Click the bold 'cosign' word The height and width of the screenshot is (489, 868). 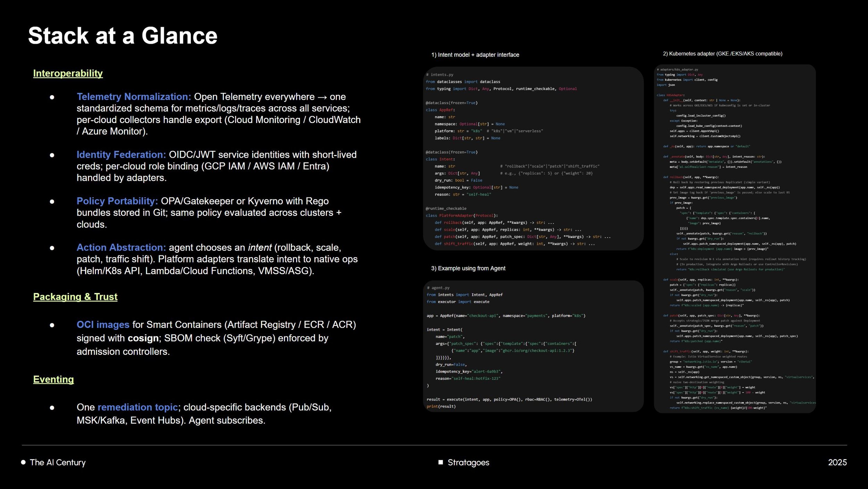[x=143, y=338]
